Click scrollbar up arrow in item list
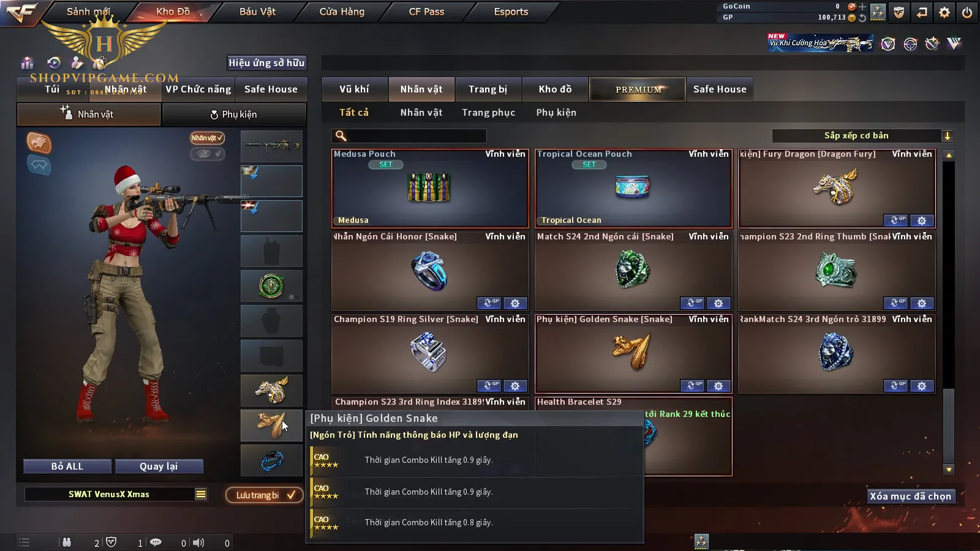Image resolution: width=980 pixels, height=551 pixels. pyautogui.click(x=949, y=156)
